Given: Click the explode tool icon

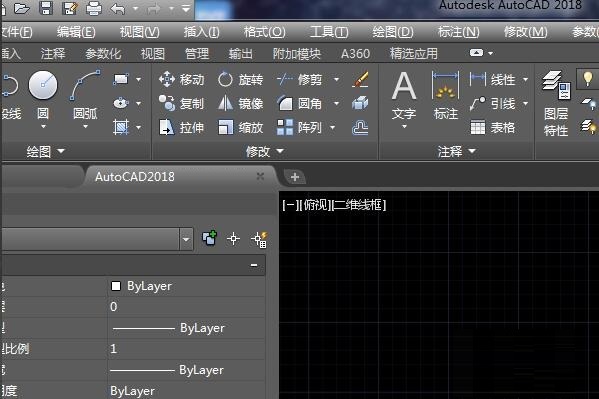Looking at the screenshot, I should point(360,103).
